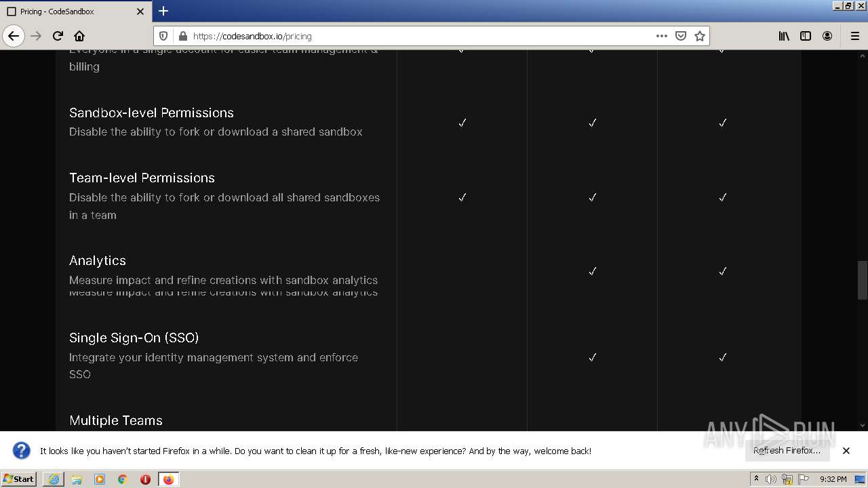Click the last checkmark in SSO row
This screenshot has width=868, height=488.
[x=722, y=357]
